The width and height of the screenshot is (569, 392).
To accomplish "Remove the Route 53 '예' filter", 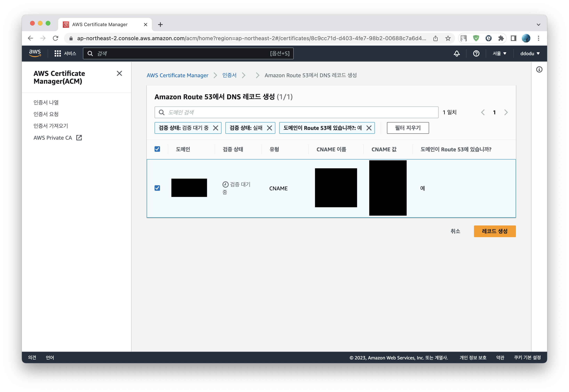I will point(369,128).
